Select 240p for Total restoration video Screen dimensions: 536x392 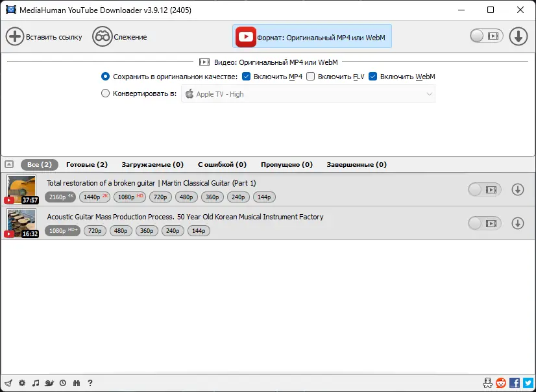coord(238,197)
